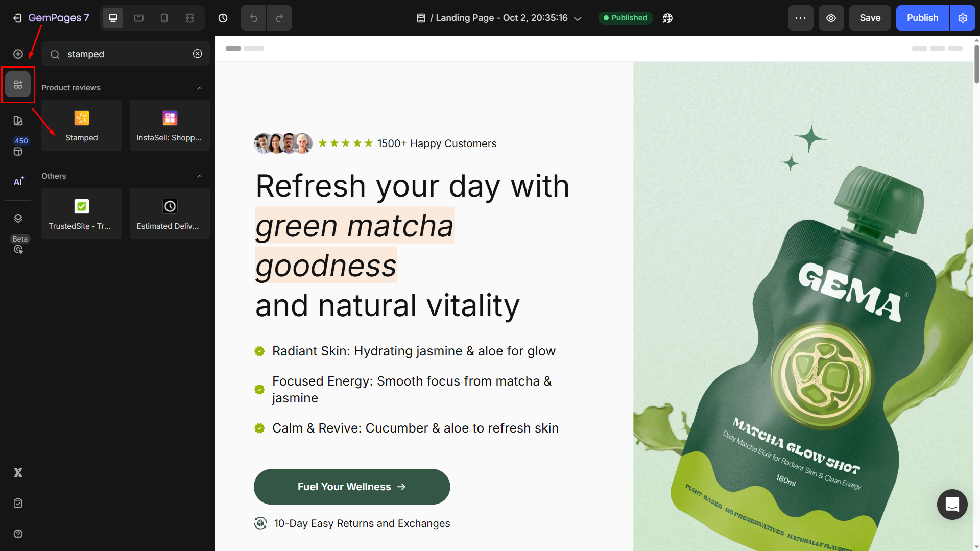Open page settings gear beside Publish

[x=963, y=18]
